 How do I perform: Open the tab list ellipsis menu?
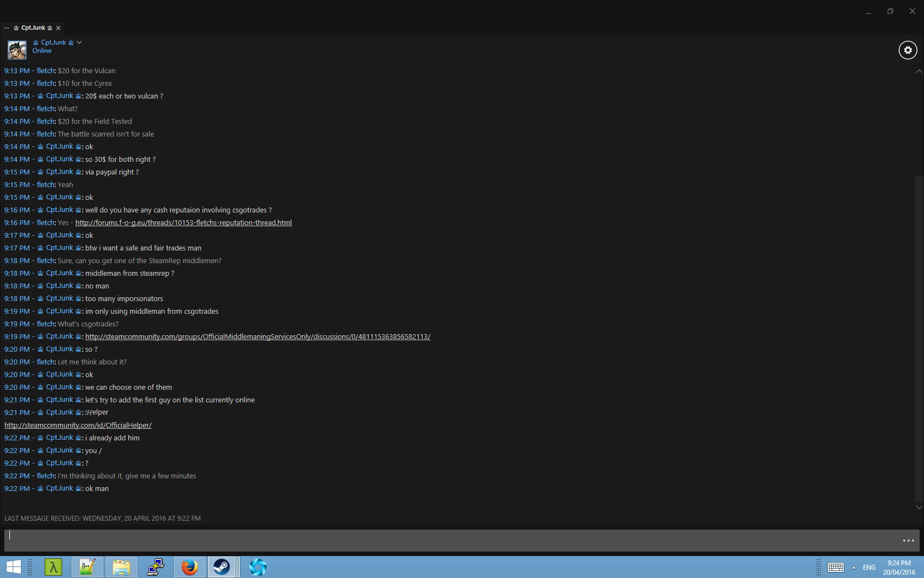click(x=7, y=28)
